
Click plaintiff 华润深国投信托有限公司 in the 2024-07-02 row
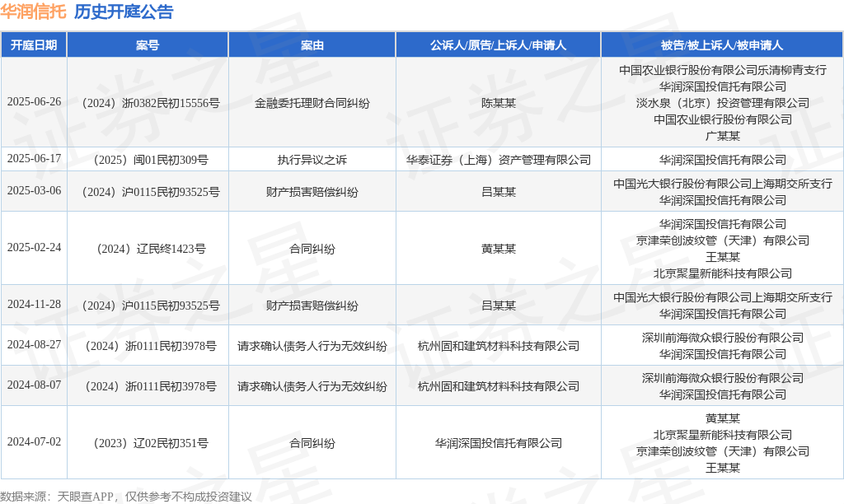point(499,443)
